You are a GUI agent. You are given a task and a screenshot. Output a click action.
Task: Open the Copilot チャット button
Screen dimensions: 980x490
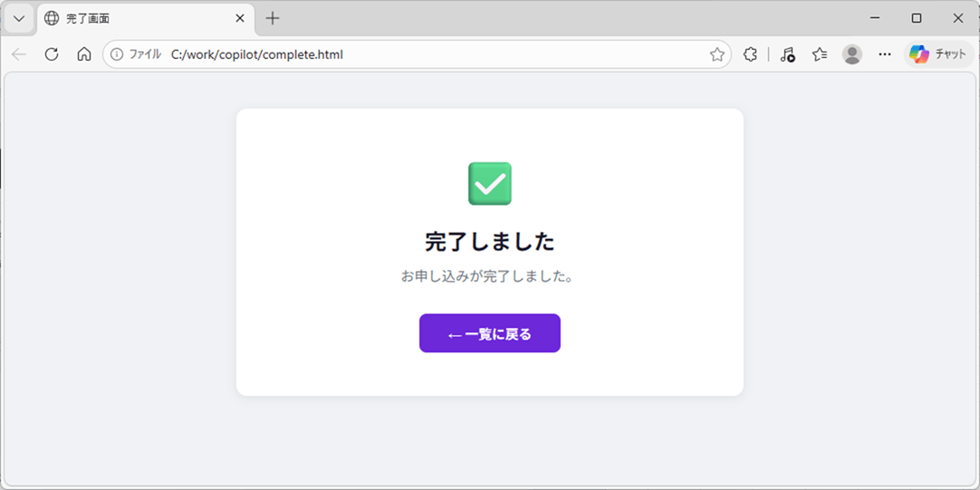(938, 54)
